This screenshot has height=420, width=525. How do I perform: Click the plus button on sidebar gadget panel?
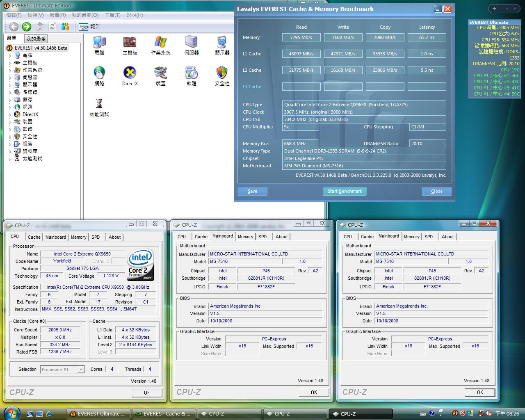494,8
